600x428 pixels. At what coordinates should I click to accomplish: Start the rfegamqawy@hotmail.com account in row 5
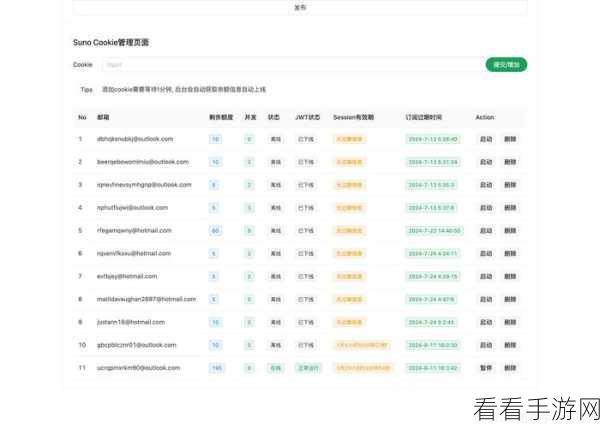coord(486,231)
